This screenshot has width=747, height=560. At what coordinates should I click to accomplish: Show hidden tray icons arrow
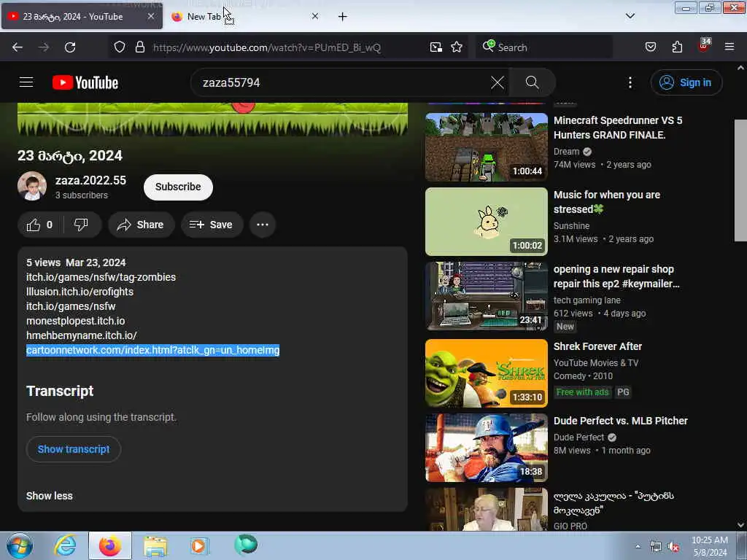(638, 546)
